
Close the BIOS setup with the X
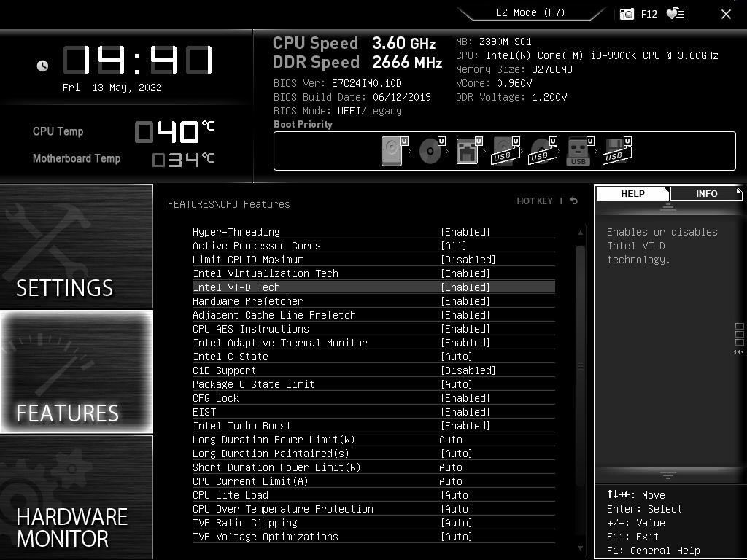726,15
